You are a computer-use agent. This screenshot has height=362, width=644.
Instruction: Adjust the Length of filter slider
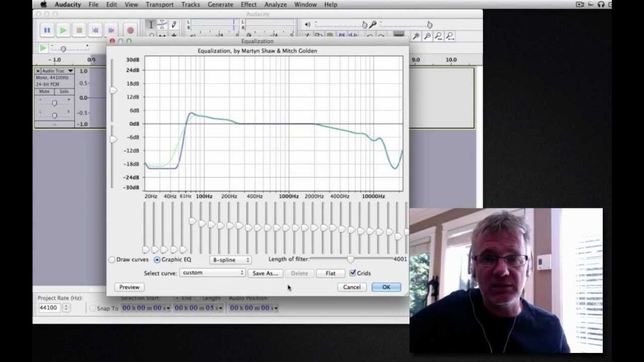tap(351, 259)
